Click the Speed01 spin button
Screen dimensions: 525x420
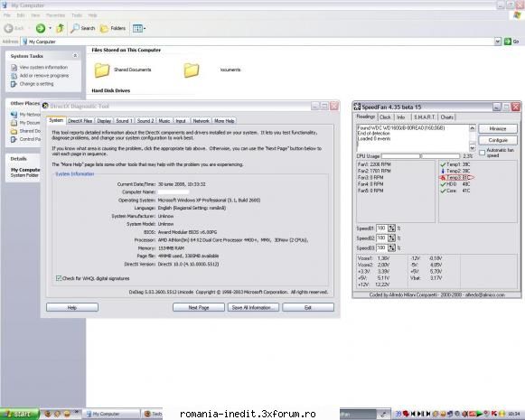click(391, 229)
